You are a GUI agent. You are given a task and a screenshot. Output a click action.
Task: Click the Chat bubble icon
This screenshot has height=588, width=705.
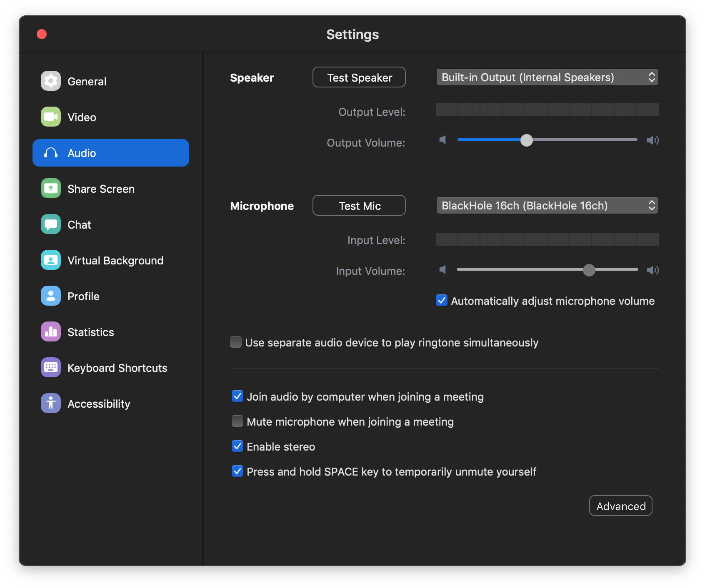[x=51, y=224]
